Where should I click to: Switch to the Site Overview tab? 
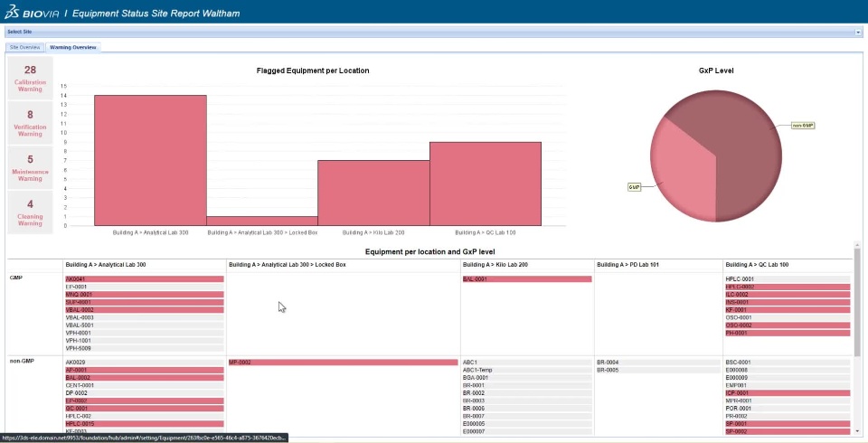click(25, 48)
